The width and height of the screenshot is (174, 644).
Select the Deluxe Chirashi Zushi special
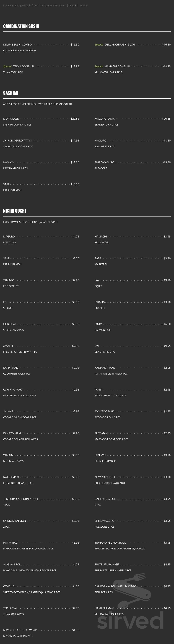120,44
